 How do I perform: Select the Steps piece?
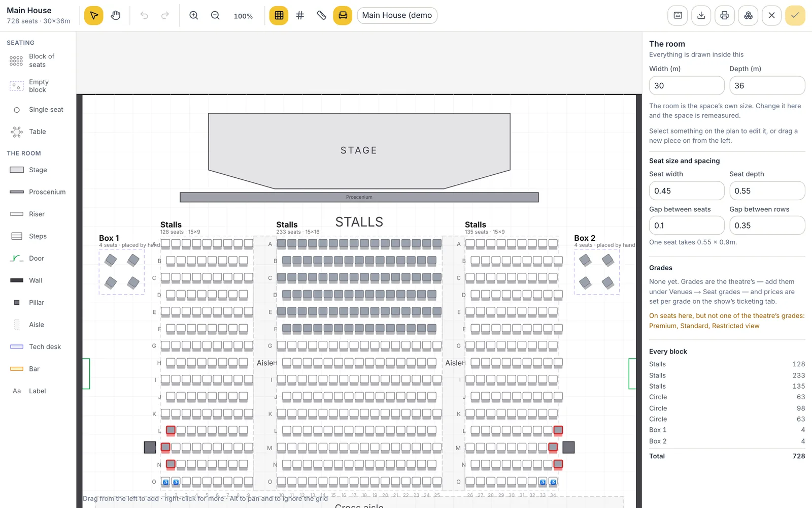click(38, 236)
